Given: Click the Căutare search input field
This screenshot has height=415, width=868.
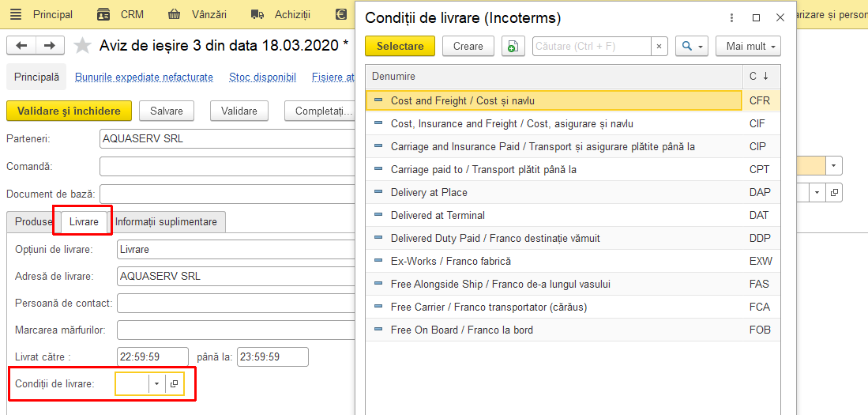Looking at the screenshot, I should tap(592, 47).
